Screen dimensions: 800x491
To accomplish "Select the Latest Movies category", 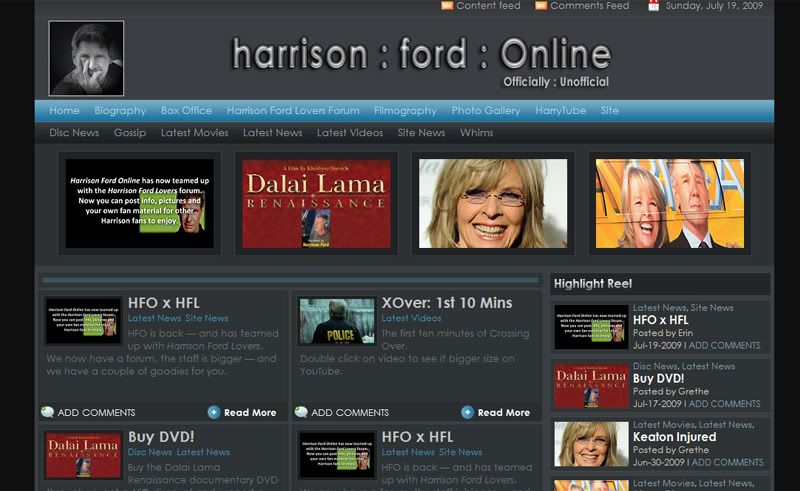I will 194,133.
